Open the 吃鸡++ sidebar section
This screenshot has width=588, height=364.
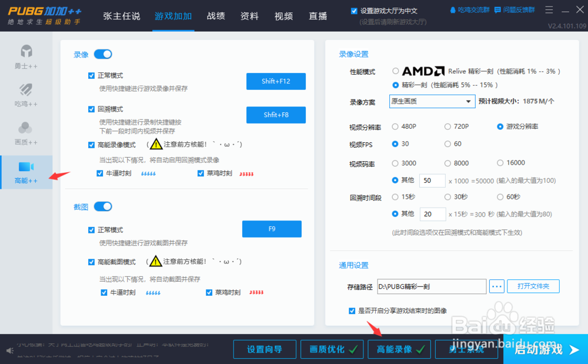pos(26,95)
